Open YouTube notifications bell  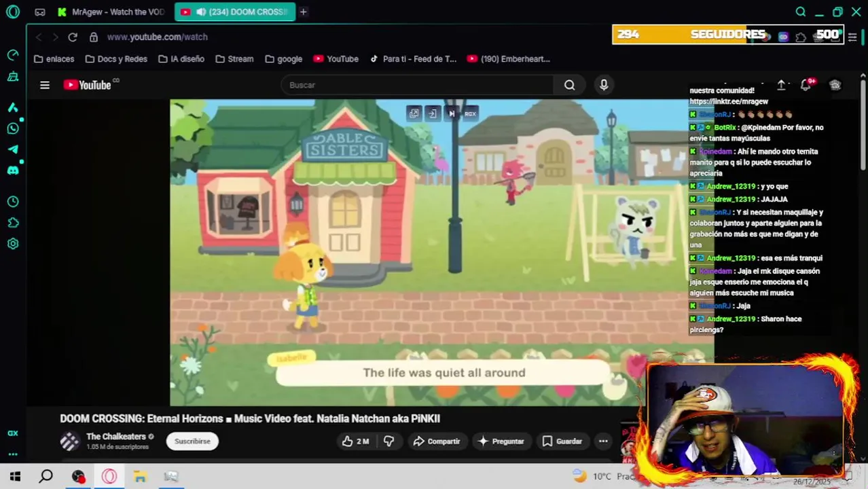tap(806, 85)
